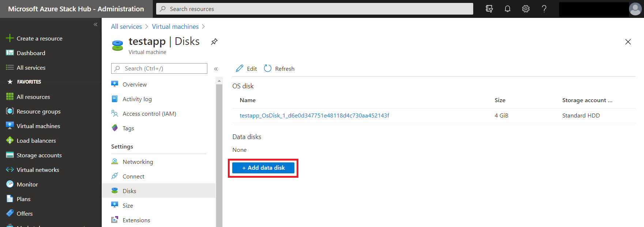Open Offers icon in sidebar
Image resolution: width=644 pixels, height=227 pixels.
pos(10,213)
